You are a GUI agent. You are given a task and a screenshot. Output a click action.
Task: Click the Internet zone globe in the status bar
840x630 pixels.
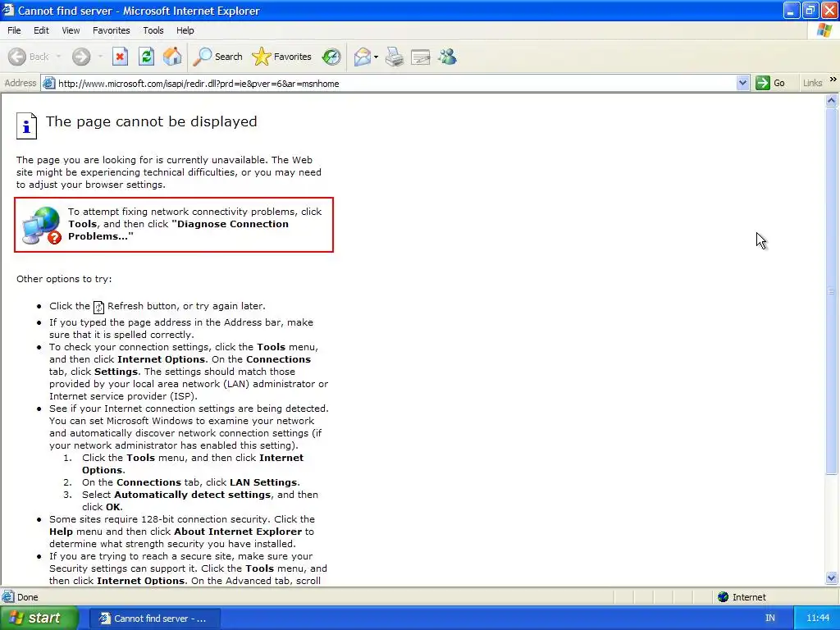[x=724, y=597]
